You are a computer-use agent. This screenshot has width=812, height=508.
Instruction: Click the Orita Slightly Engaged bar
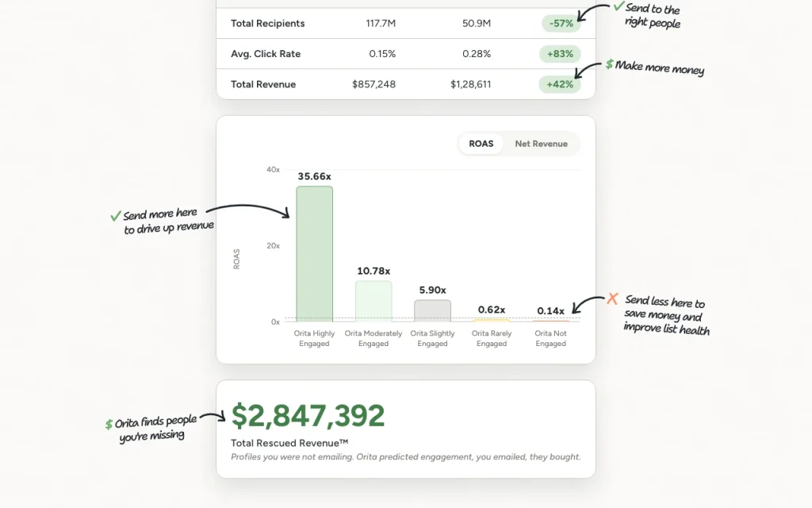click(x=432, y=310)
